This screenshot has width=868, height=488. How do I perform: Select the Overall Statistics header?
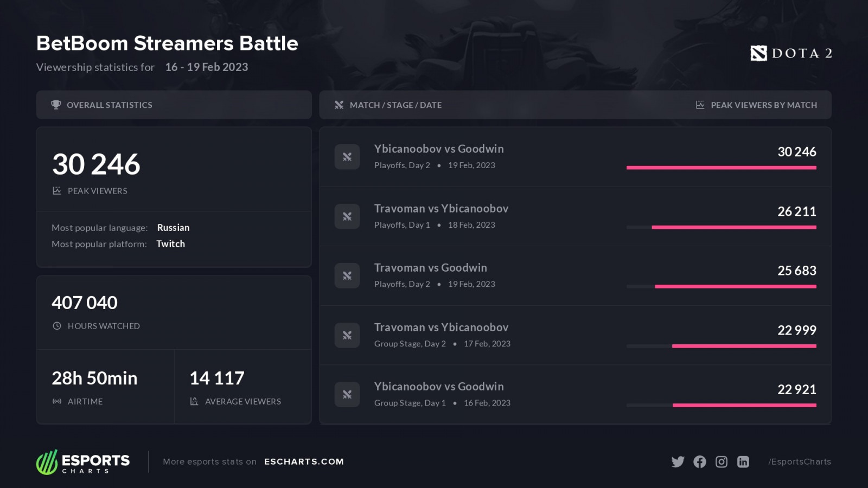(x=109, y=105)
